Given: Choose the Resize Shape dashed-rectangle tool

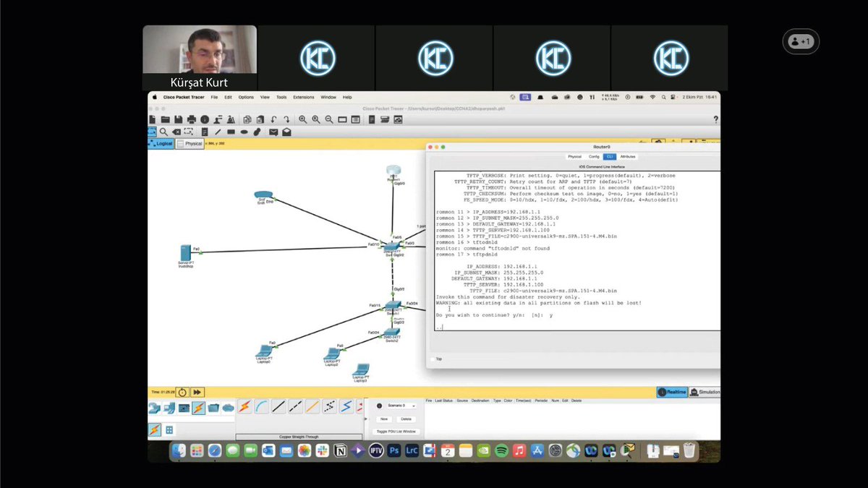Looking at the screenshot, I should [x=189, y=132].
